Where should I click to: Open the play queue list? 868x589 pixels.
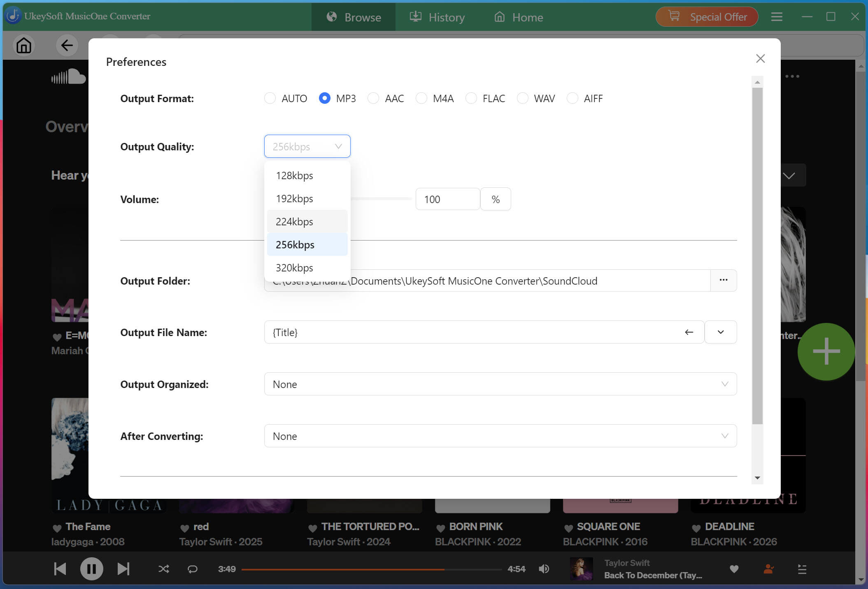tap(802, 569)
